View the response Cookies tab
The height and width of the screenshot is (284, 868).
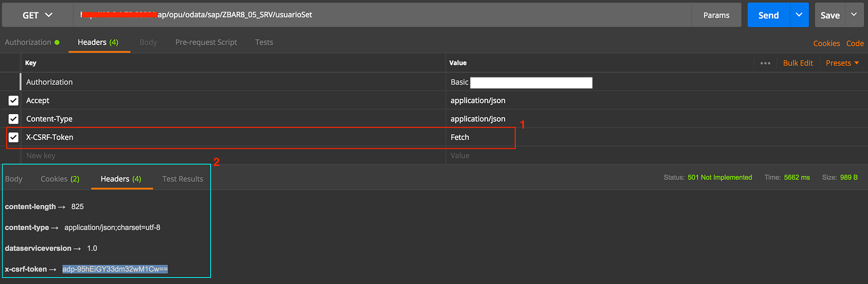pyautogui.click(x=60, y=179)
